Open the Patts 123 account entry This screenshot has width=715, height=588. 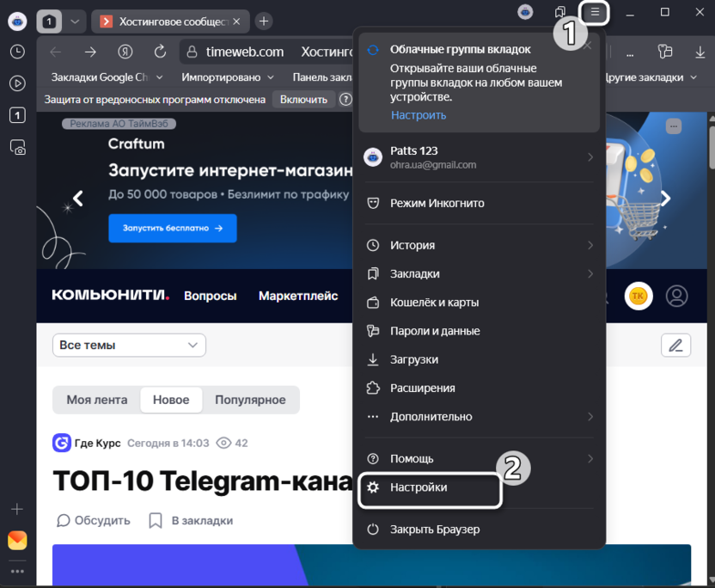pos(479,157)
